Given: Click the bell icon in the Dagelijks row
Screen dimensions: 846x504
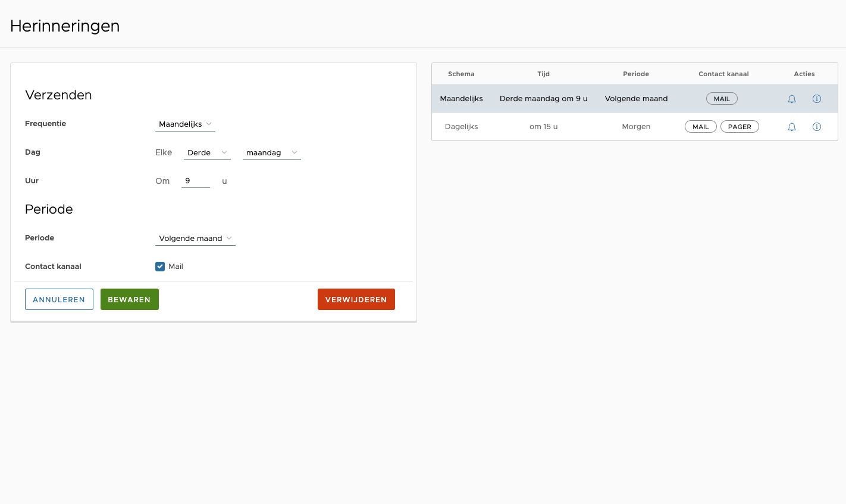Looking at the screenshot, I should 791,127.
